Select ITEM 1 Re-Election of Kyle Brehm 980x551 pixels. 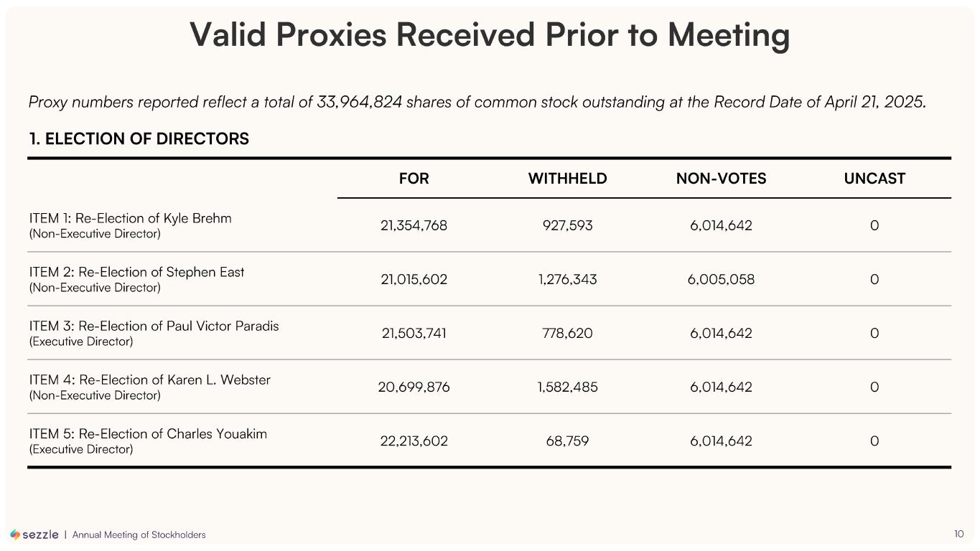[130, 218]
